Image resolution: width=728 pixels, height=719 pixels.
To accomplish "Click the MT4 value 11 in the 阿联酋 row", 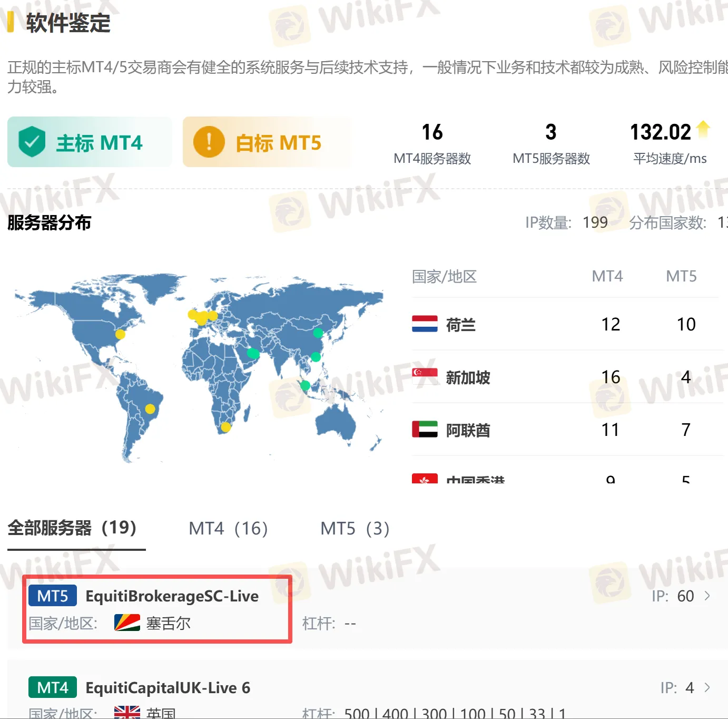I will pos(611,430).
